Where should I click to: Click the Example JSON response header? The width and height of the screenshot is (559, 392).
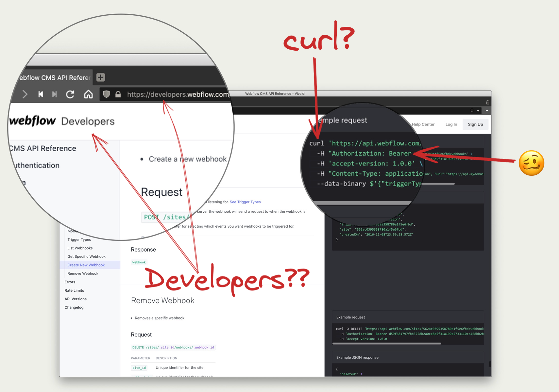[357, 358]
